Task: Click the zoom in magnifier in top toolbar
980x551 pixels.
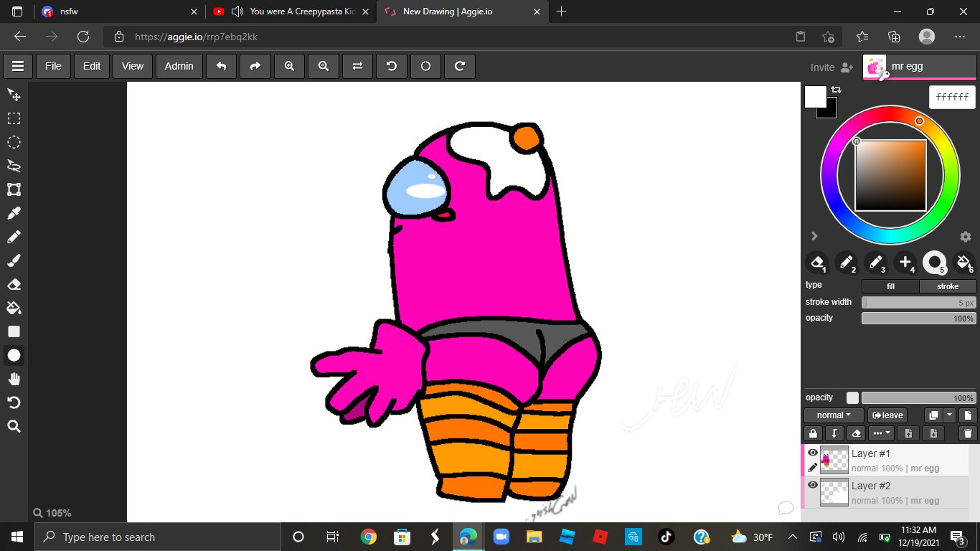Action: coord(289,66)
